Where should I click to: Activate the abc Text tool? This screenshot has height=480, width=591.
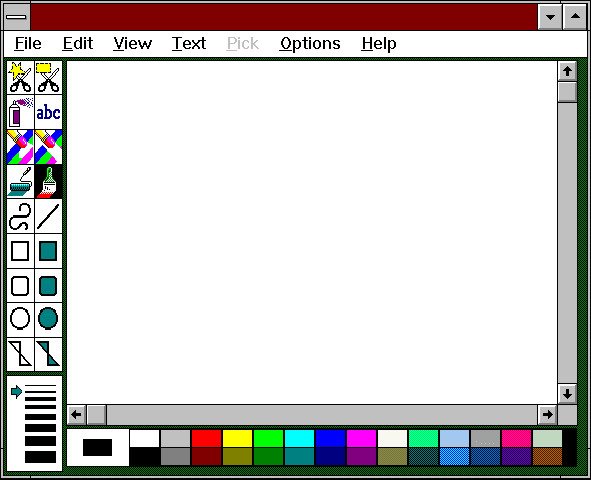[x=48, y=112]
